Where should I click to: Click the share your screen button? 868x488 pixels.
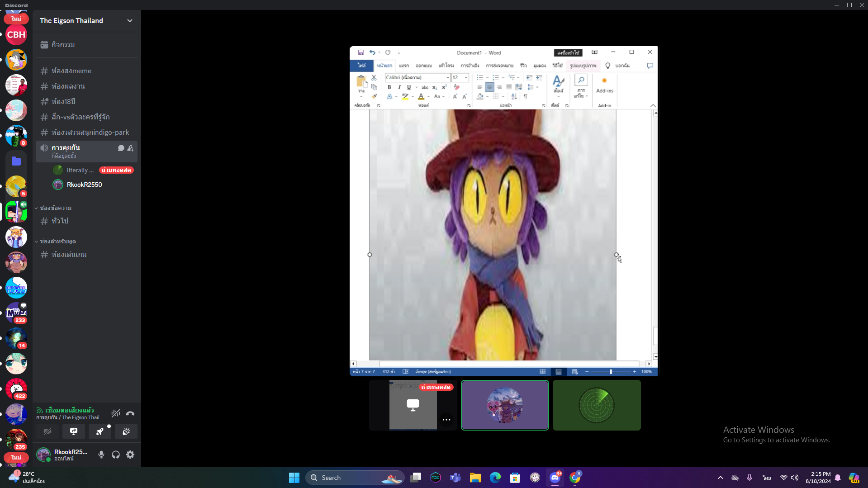click(x=74, y=431)
